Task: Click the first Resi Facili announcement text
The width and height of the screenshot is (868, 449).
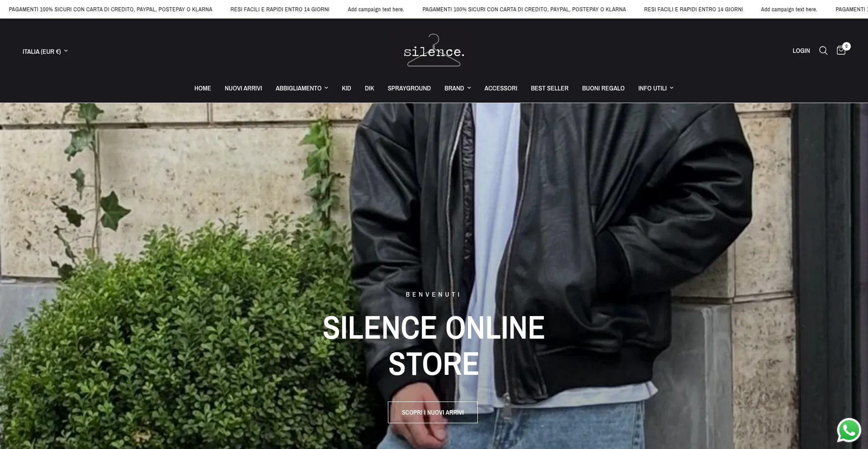Action: [280, 9]
